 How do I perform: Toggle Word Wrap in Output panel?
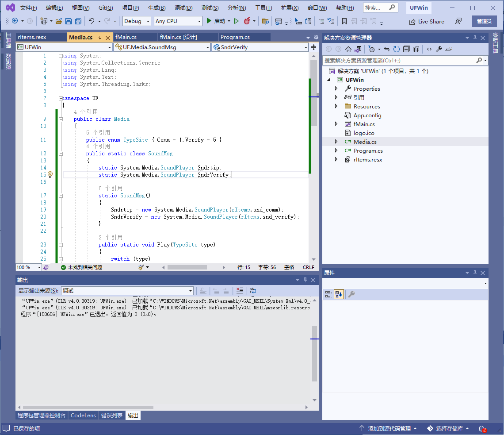253,291
